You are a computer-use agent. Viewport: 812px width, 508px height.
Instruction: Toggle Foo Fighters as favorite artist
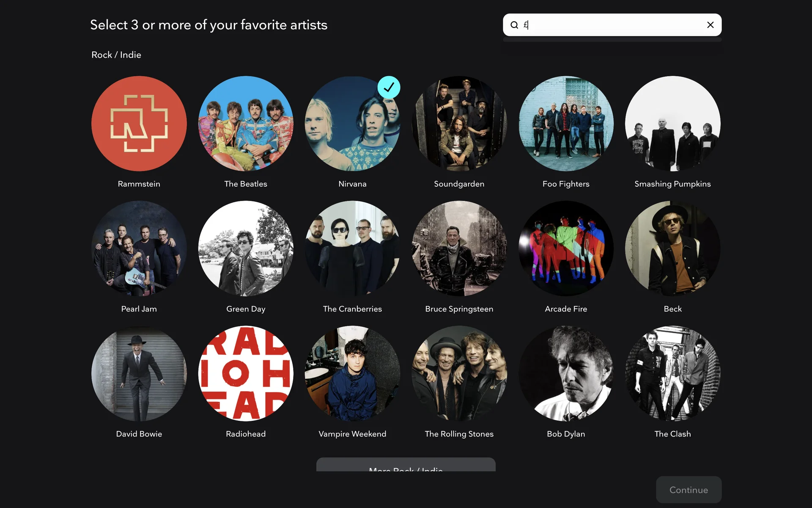click(566, 124)
